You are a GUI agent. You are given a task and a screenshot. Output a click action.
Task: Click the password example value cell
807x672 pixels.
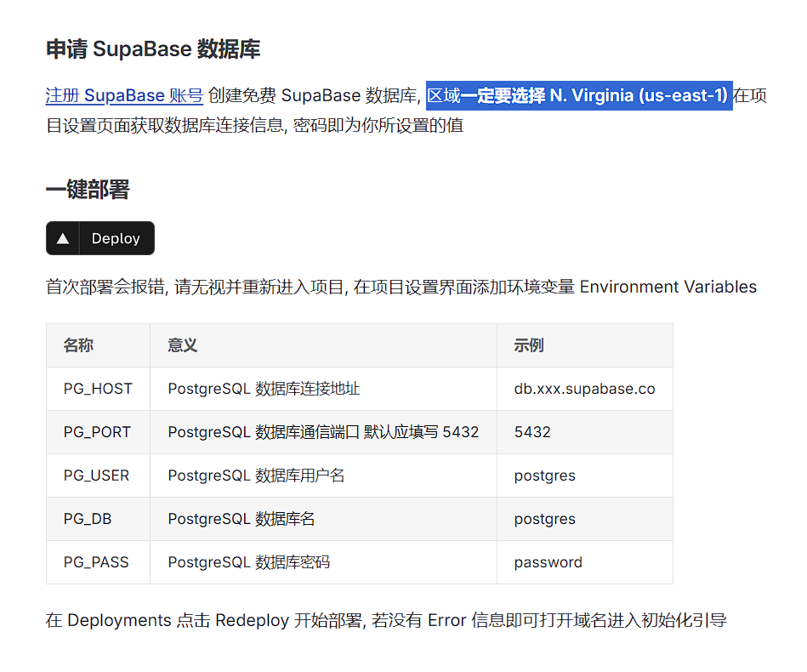(x=548, y=562)
